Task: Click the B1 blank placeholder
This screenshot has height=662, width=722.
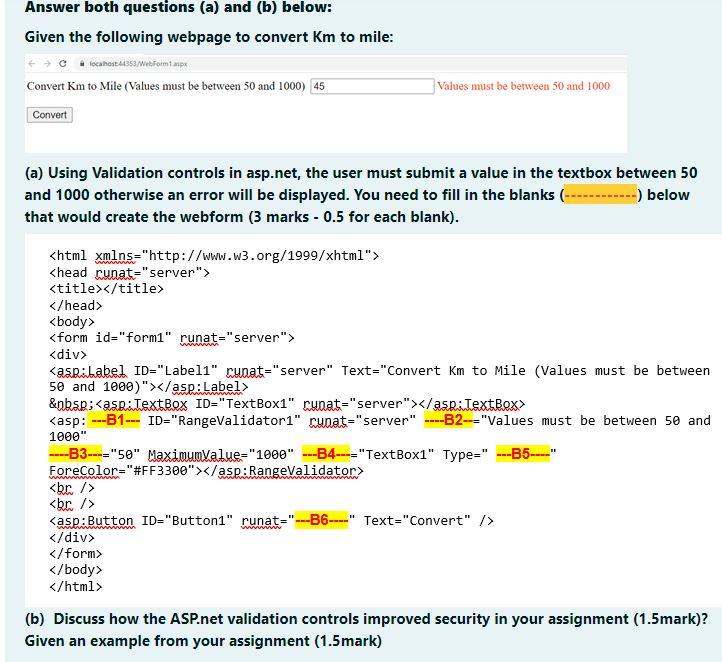Action: (x=114, y=420)
